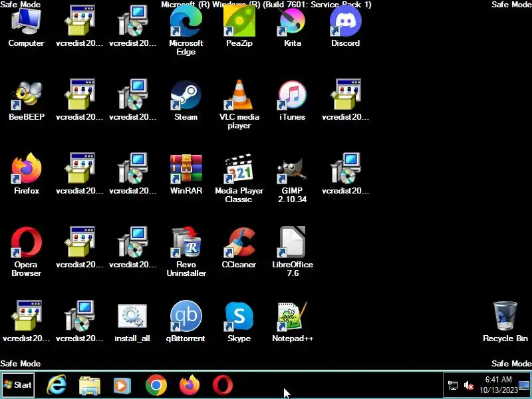Launch Google Chrome from the taskbar
The width and height of the screenshot is (532, 399).
(x=156, y=386)
